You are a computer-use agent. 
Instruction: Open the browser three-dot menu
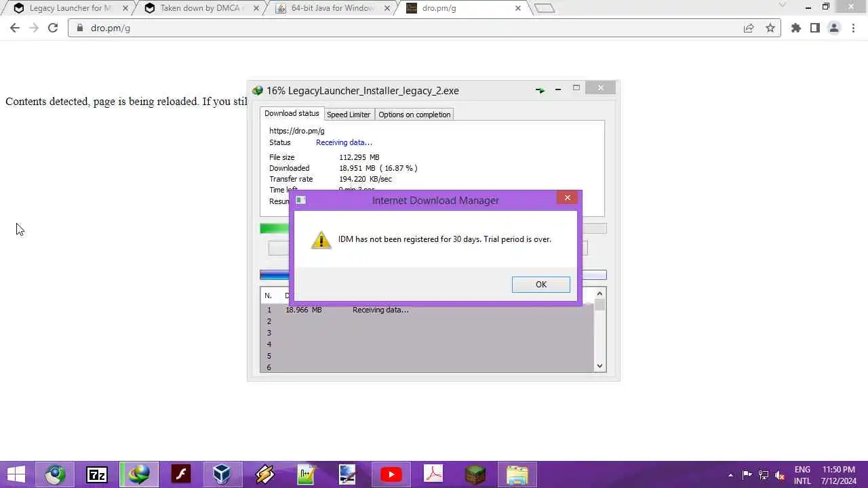(852, 28)
